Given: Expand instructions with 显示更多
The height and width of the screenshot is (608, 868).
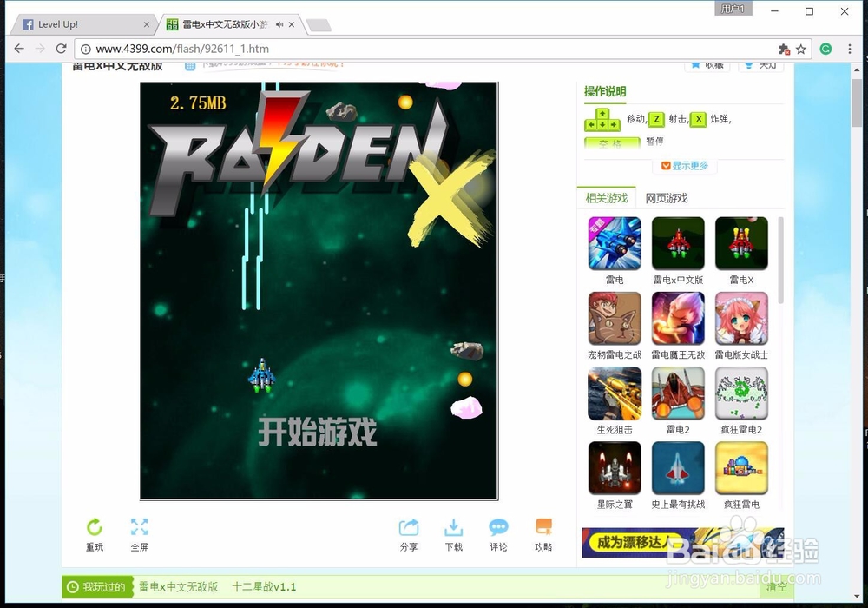Looking at the screenshot, I should pyautogui.click(x=685, y=166).
